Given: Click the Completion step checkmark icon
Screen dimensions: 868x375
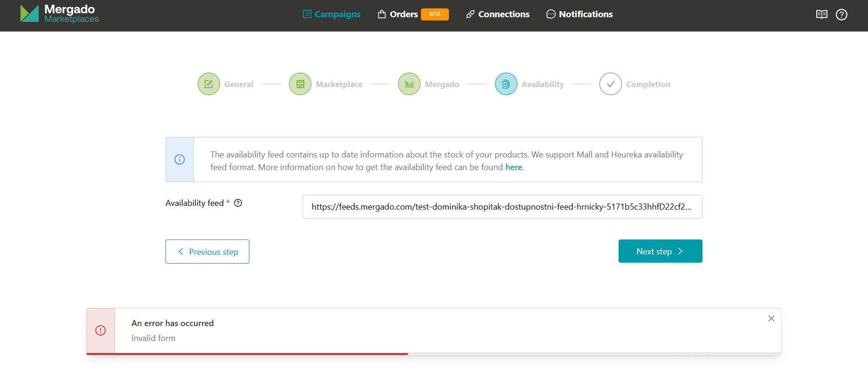Looking at the screenshot, I should click(610, 84).
